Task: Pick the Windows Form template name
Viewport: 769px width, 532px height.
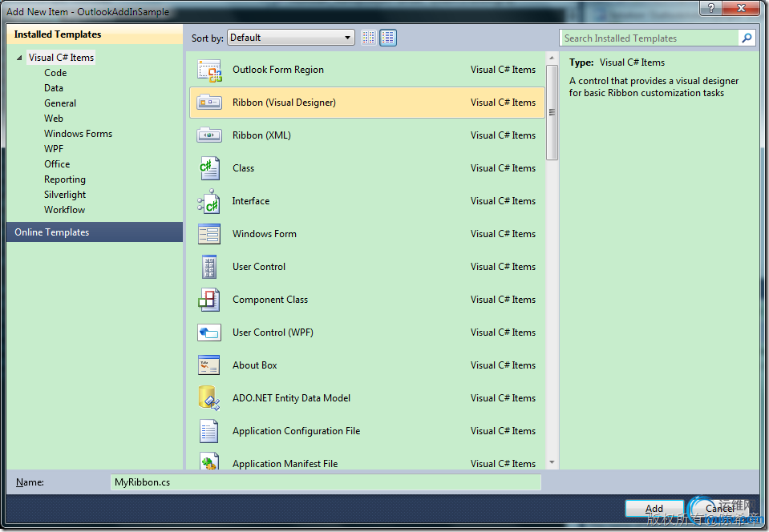Action: click(265, 234)
